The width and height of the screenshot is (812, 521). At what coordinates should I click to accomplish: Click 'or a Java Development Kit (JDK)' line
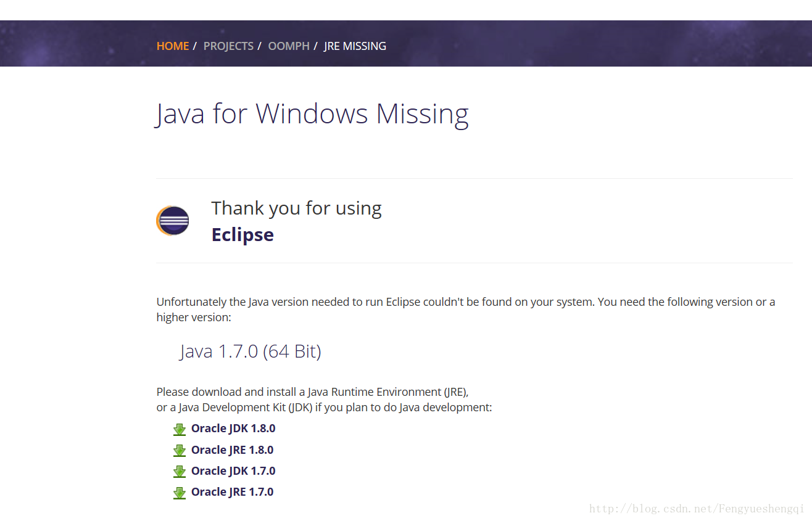point(324,408)
